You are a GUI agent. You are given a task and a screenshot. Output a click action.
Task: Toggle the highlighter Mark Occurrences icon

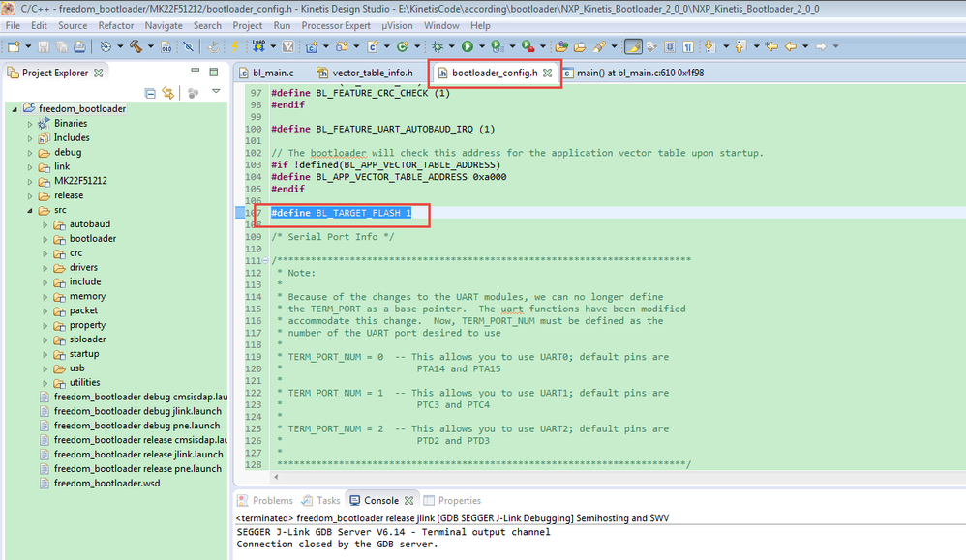[x=633, y=46]
